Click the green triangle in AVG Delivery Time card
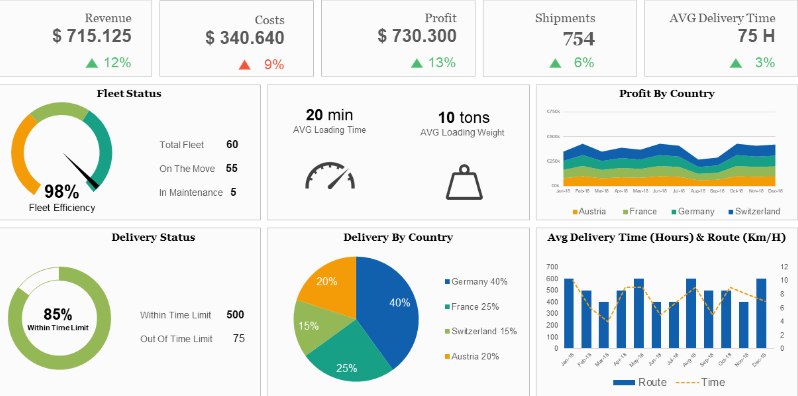The image size is (798, 396). 735,63
